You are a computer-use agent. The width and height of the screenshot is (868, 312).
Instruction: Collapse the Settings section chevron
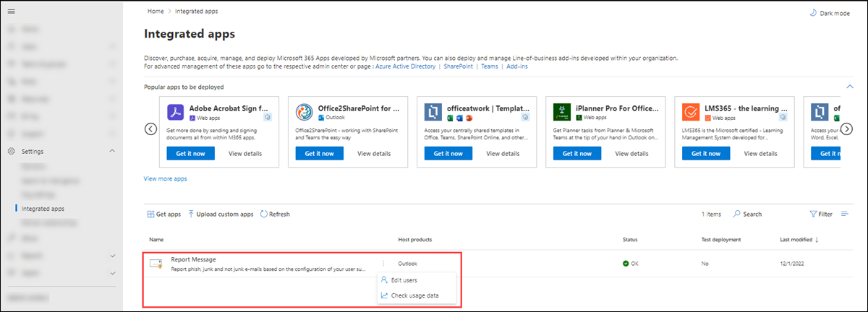click(111, 151)
